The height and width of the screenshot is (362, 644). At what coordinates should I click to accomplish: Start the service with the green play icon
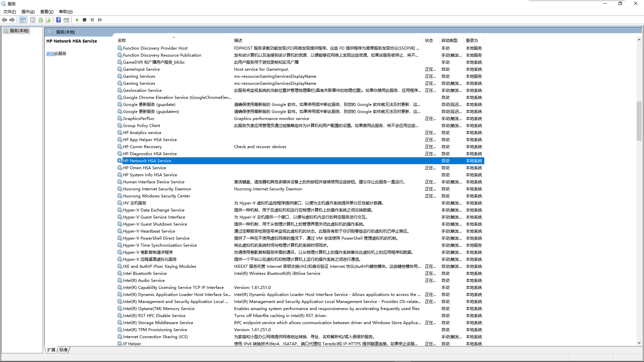point(77,20)
